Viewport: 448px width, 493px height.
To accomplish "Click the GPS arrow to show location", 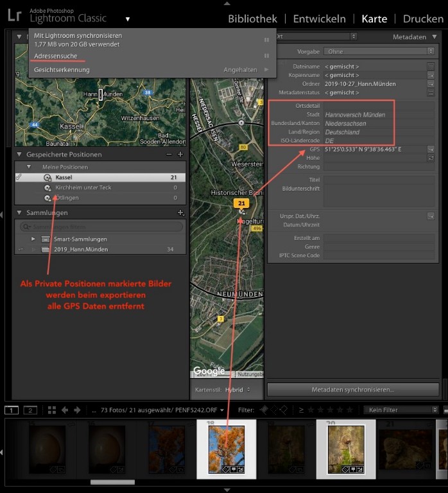I will [431, 150].
